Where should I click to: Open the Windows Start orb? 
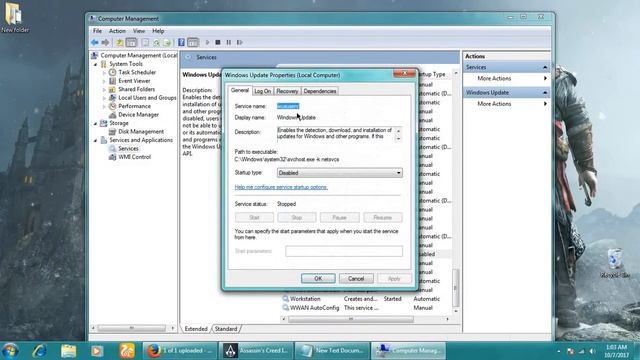pos(10,351)
